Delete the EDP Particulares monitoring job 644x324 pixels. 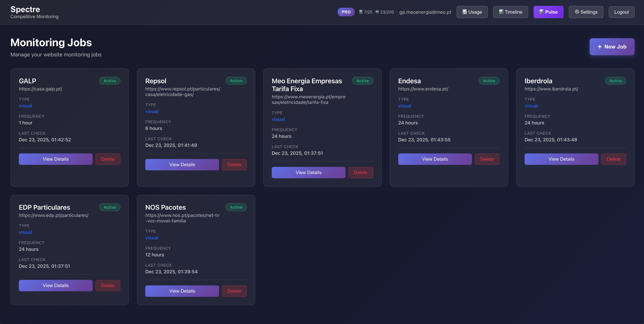[108, 285]
